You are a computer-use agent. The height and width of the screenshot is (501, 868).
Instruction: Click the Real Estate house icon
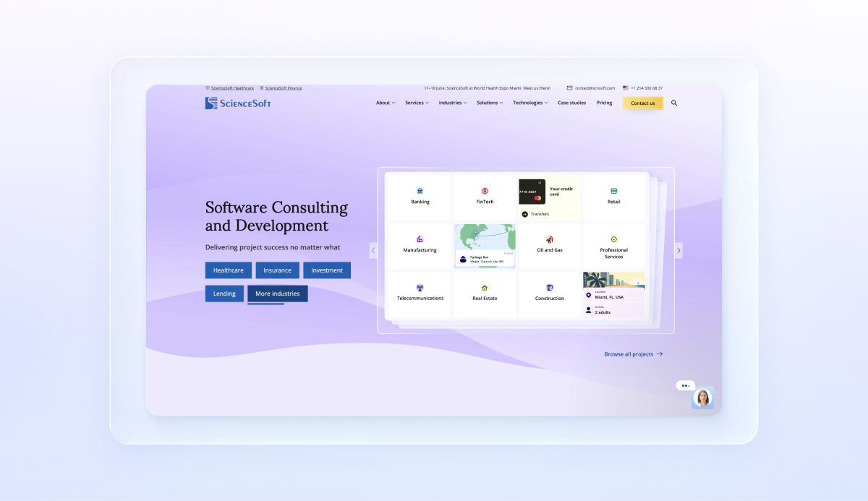coord(485,288)
